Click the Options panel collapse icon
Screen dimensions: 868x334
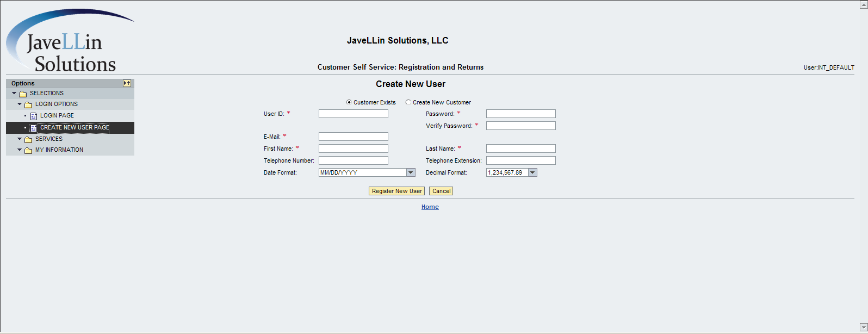pyautogui.click(x=127, y=83)
